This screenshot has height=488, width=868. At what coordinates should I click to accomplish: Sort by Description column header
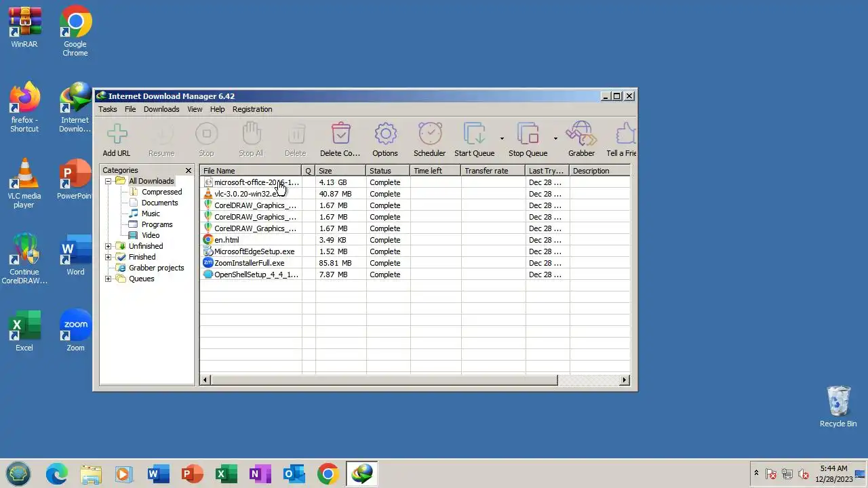click(x=599, y=171)
